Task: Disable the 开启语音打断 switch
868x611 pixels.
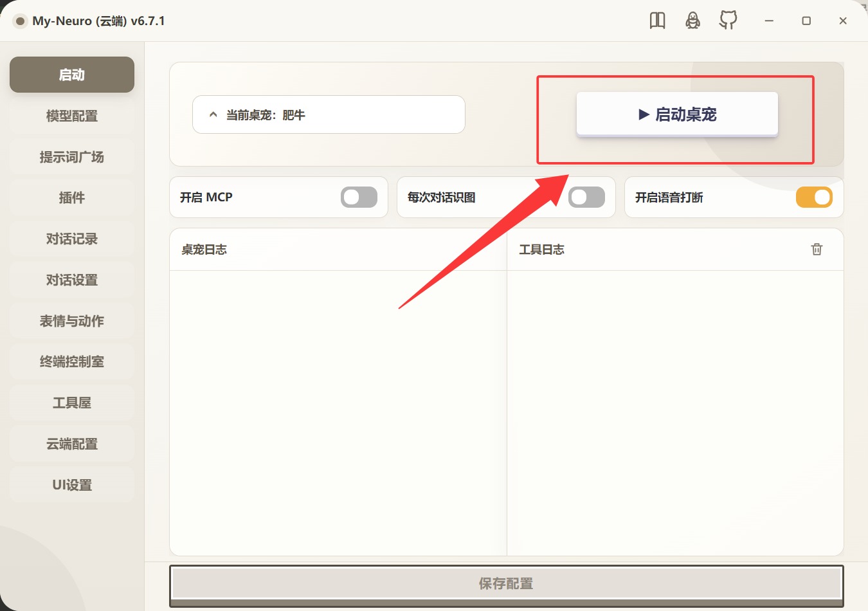Action: 814,197
